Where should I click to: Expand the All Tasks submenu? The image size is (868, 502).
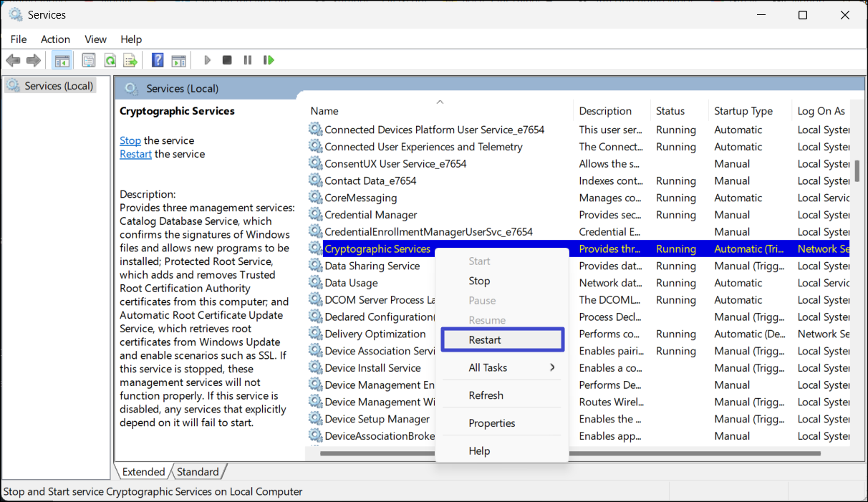coord(501,367)
